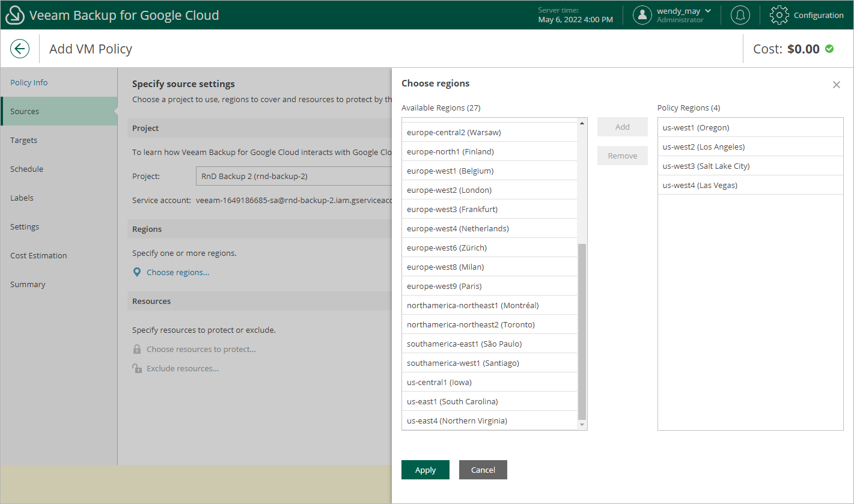Click the scrollbar up arrow
The image size is (854, 504).
(582, 123)
